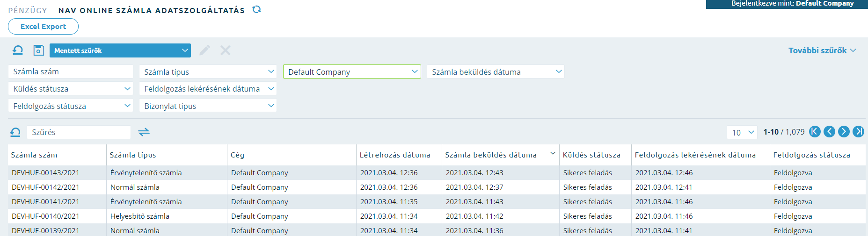868x236 pixels.
Task: Go to first page of results
Action: click(815, 132)
